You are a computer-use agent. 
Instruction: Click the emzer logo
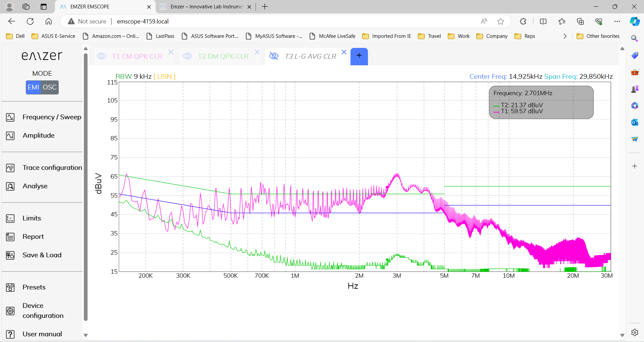(x=42, y=56)
